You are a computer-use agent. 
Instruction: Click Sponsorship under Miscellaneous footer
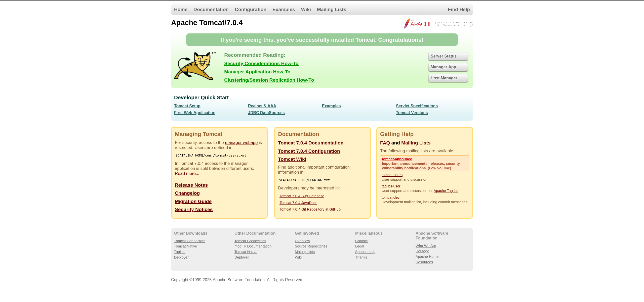coord(365,252)
